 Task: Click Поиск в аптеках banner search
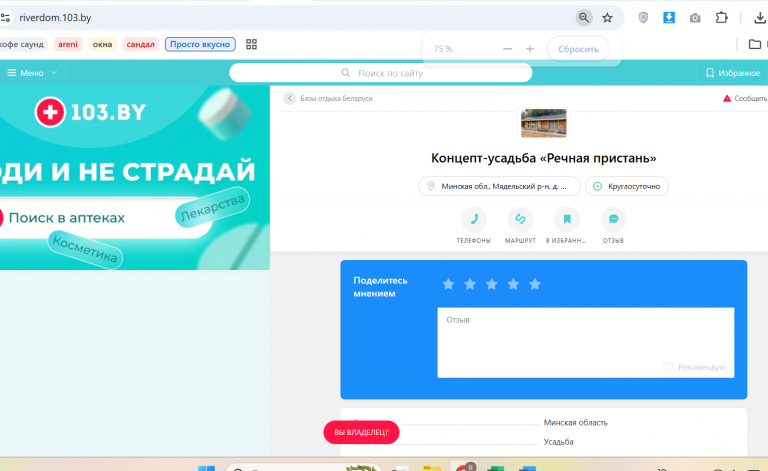[105, 218]
